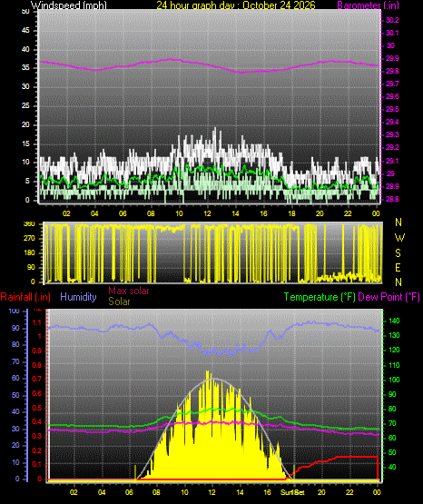Click barometer scale value 29.2
423x504 pixels.
click(x=392, y=147)
